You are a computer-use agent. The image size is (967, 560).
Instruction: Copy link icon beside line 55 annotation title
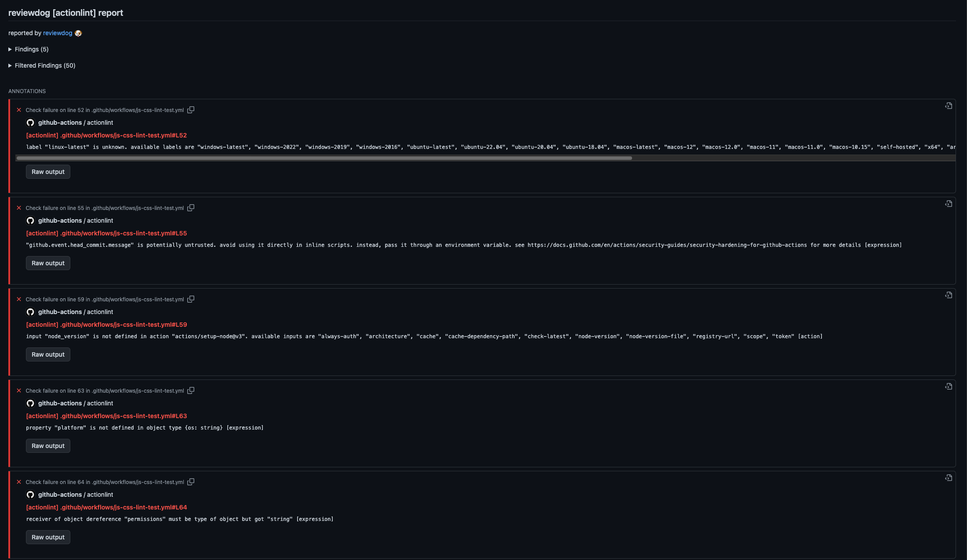pyautogui.click(x=191, y=207)
